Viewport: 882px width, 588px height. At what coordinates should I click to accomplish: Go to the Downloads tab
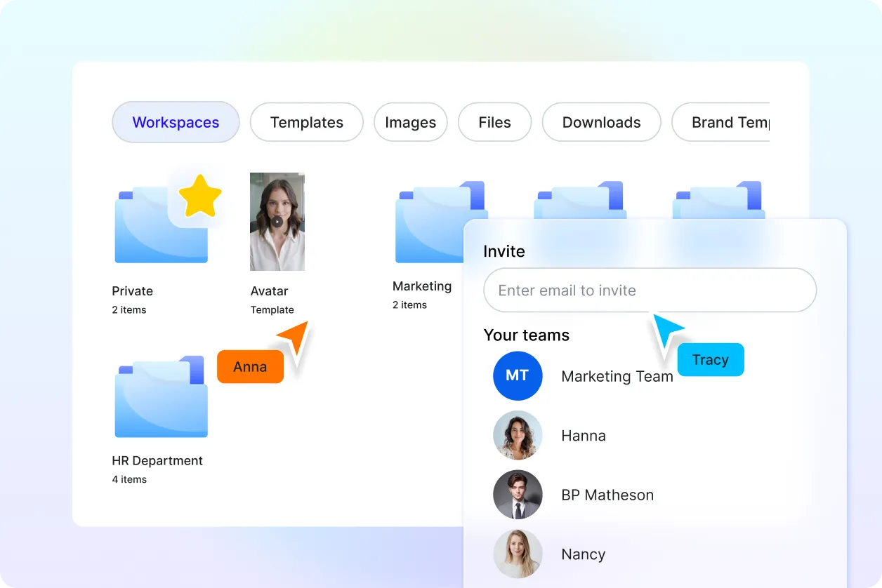point(602,123)
